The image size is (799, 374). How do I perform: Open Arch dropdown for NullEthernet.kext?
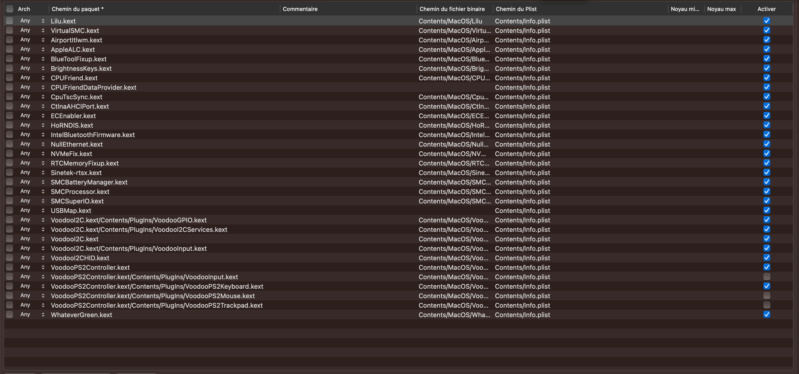click(x=32, y=144)
